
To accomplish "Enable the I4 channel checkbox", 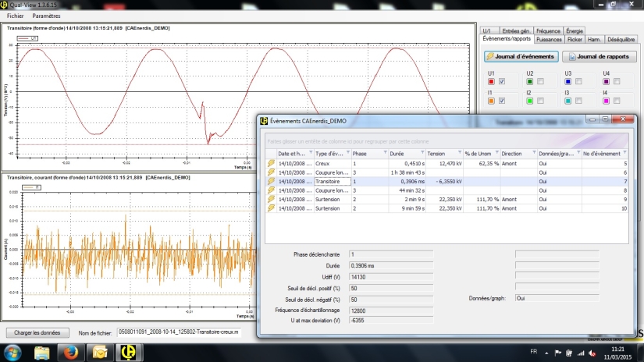I will 617,101.
